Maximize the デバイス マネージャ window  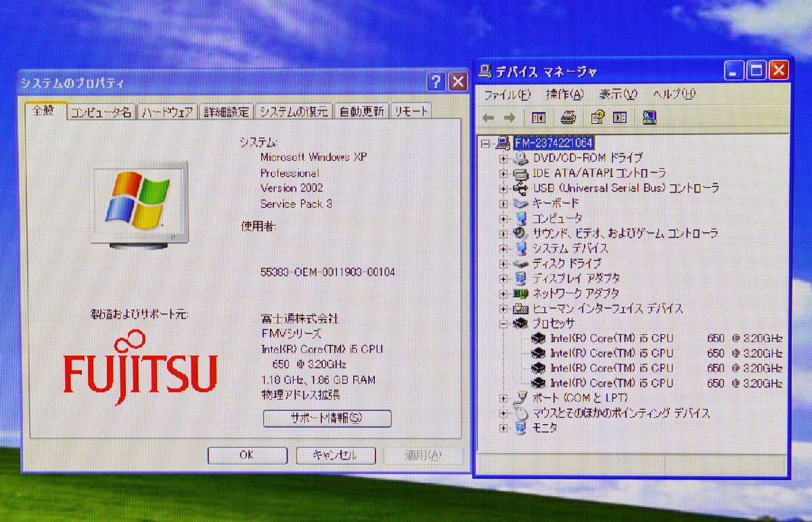(x=757, y=70)
